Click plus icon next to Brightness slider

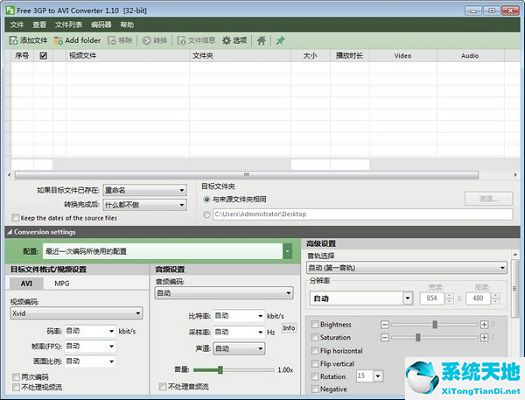click(x=484, y=324)
